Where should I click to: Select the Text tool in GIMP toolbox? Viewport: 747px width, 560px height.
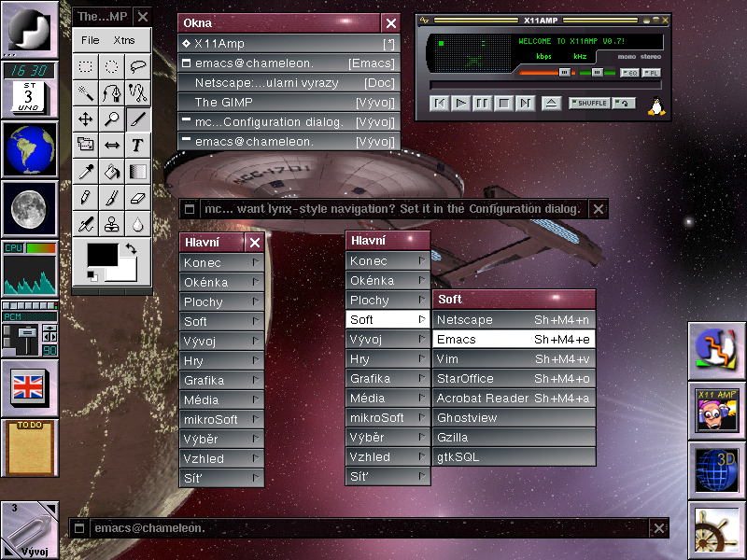138,145
